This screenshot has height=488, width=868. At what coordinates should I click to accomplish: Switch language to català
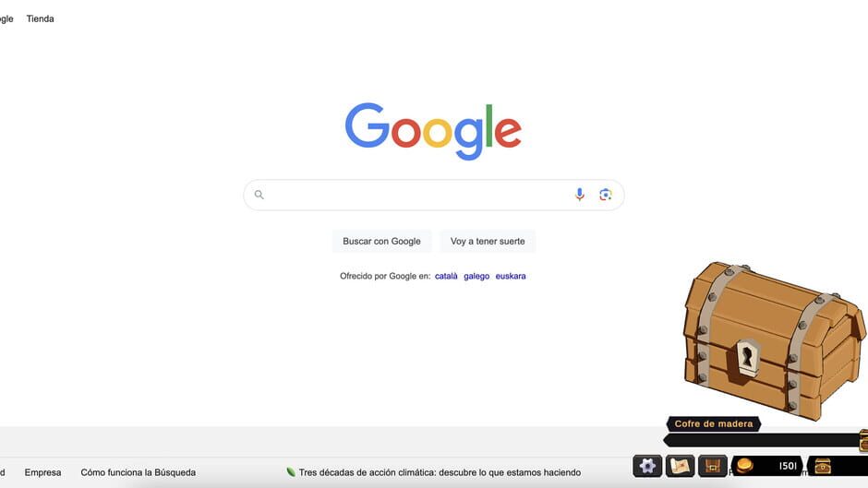tap(446, 276)
